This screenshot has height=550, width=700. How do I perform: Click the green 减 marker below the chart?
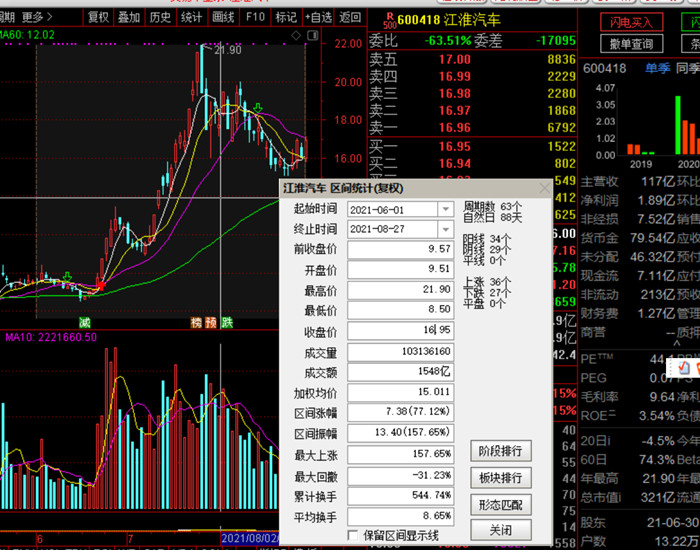point(85,322)
